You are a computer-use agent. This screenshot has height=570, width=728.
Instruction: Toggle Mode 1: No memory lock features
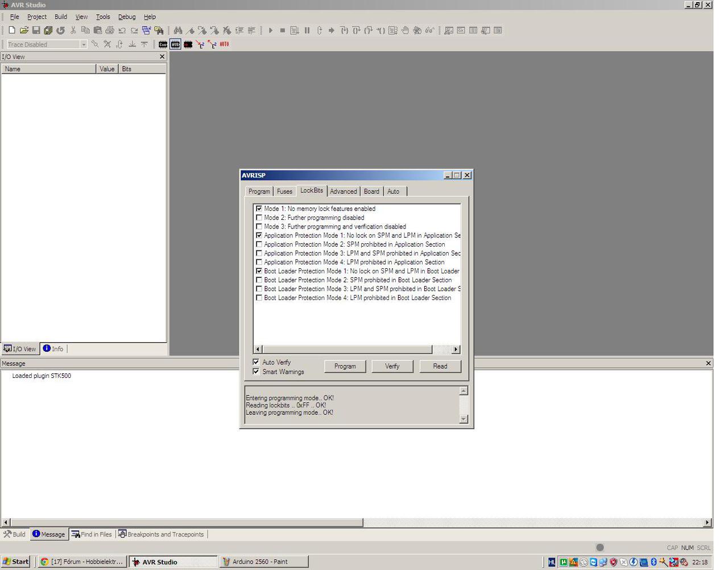(259, 209)
